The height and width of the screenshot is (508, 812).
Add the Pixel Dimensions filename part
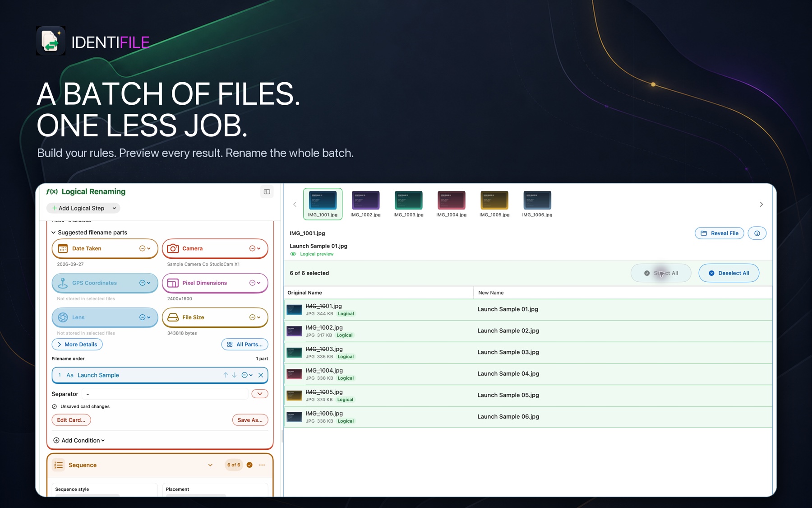click(x=215, y=283)
